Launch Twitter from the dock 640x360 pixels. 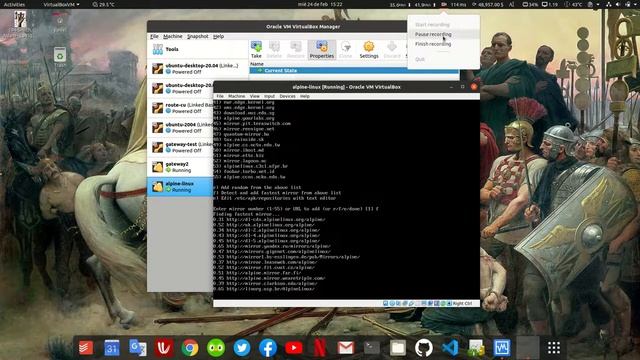point(242,348)
